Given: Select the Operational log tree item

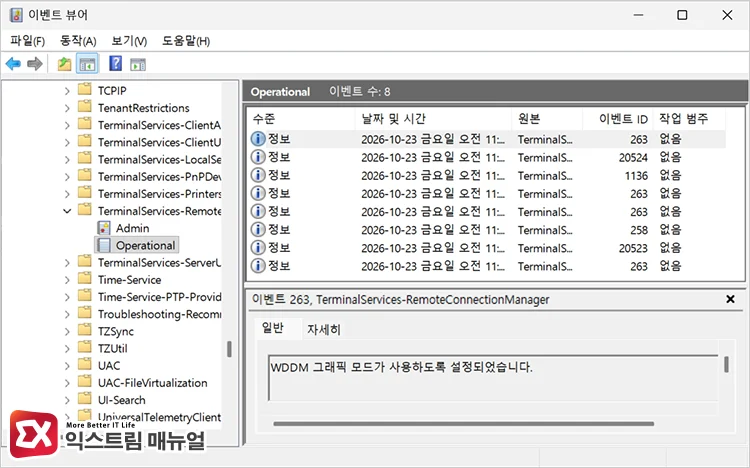Looking at the screenshot, I should (145, 245).
